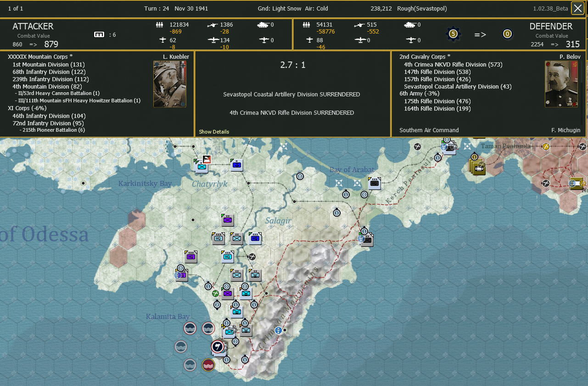Select the dark-blue xxx HQ counter near Salagir
This screenshot has width=588, height=386.
coord(255,238)
